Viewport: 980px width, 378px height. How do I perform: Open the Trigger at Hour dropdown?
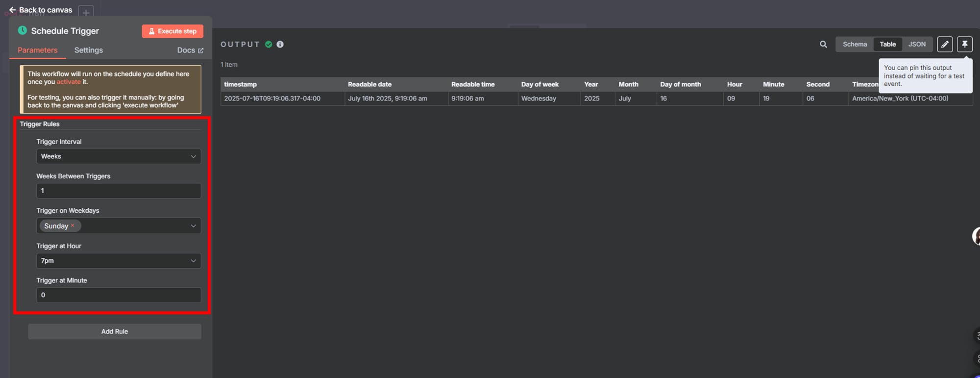(119, 261)
